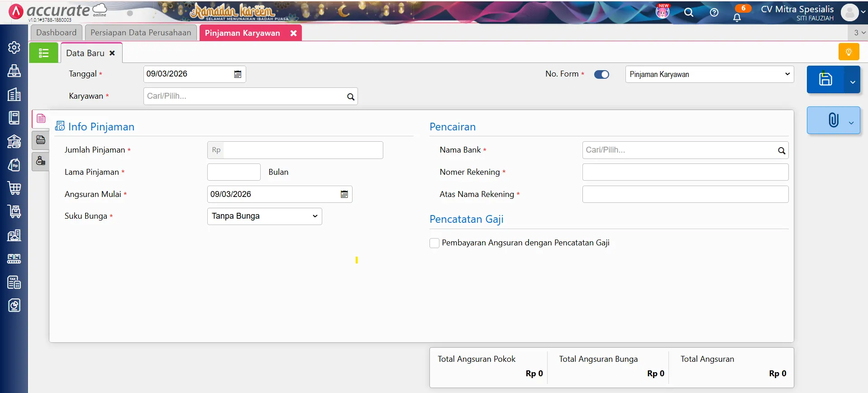Enable Pembayaran Angsuran dengan Pencatatan Gaji checkbox
The image size is (868, 393).
pos(434,243)
